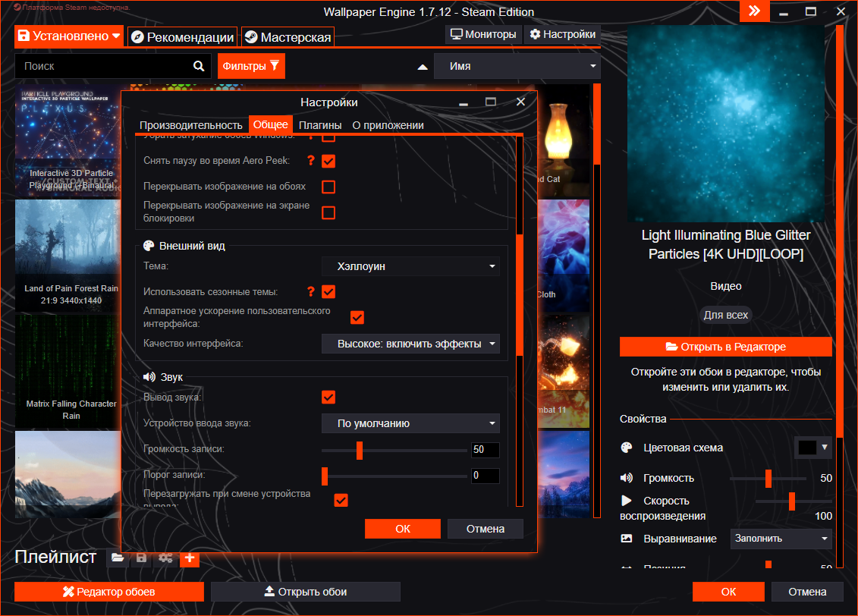The height and width of the screenshot is (616, 858).
Task: Open the color scheme dropdown arrow
Action: [x=825, y=447]
